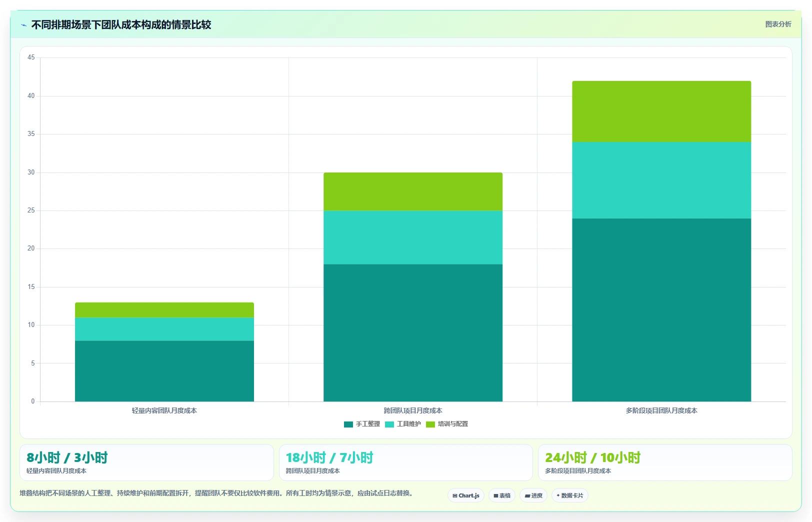
Task: Toggle the 手工整理 legend series
Action: [x=362, y=424]
